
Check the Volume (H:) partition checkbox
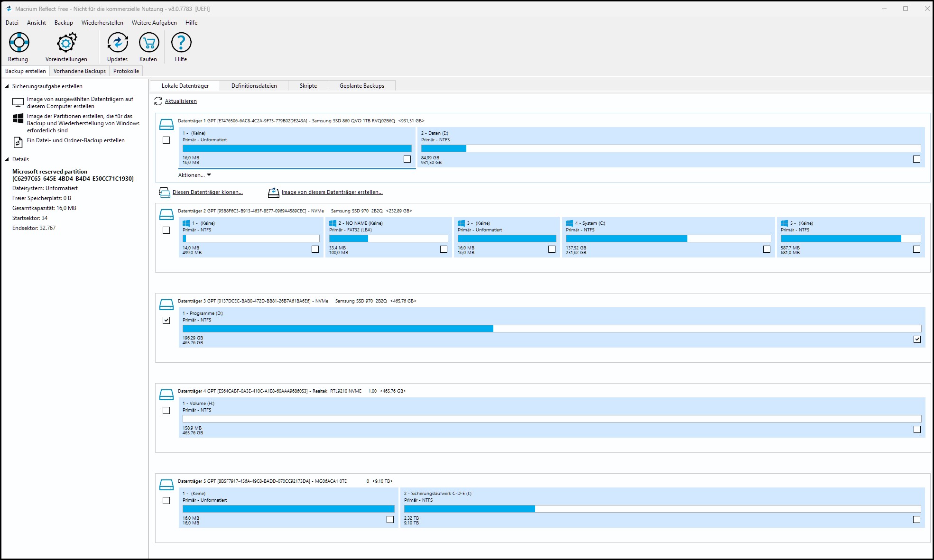916,429
